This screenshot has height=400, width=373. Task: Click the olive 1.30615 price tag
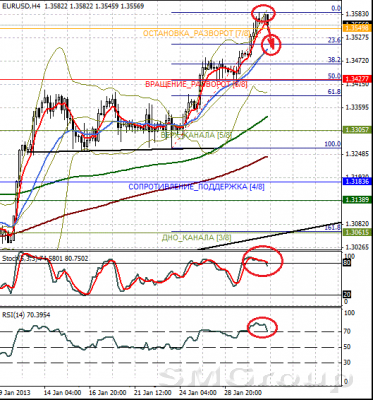coord(357,233)
